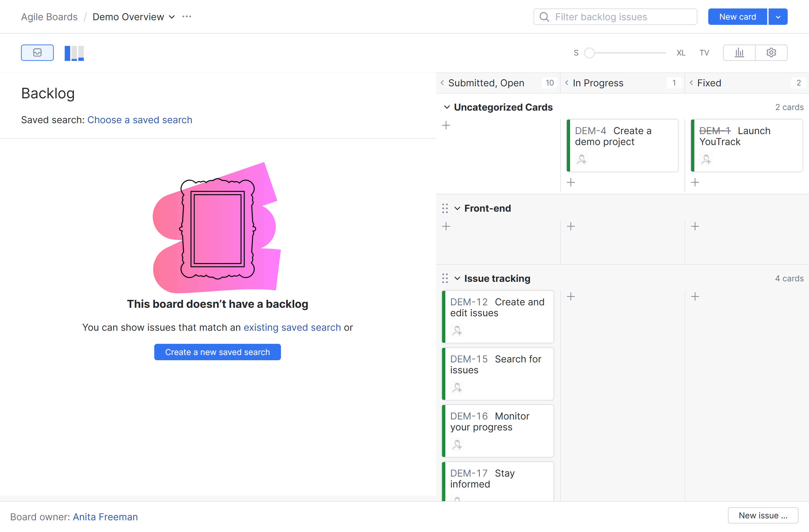The image size is (809, 532).
Task: Click Create a new saved search button
Action: click(x=217, y=352)
